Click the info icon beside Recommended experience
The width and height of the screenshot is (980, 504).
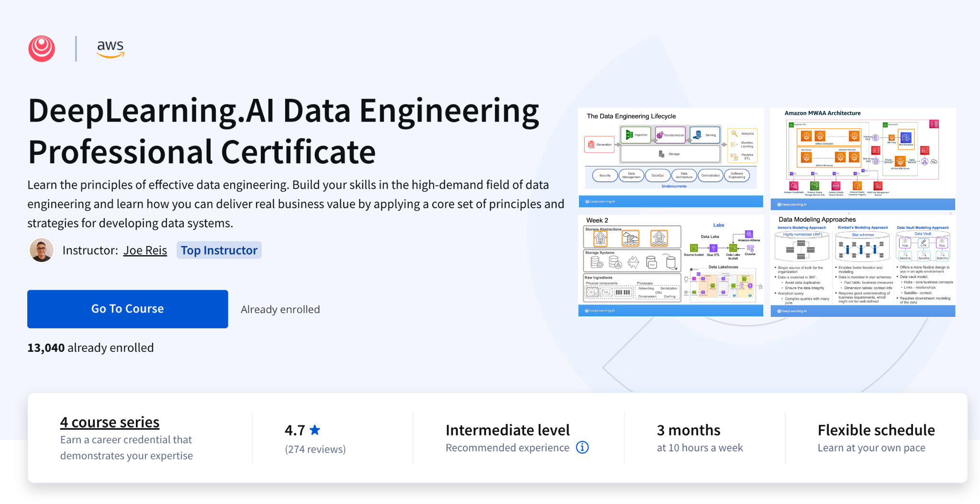(x=582, y=448)
